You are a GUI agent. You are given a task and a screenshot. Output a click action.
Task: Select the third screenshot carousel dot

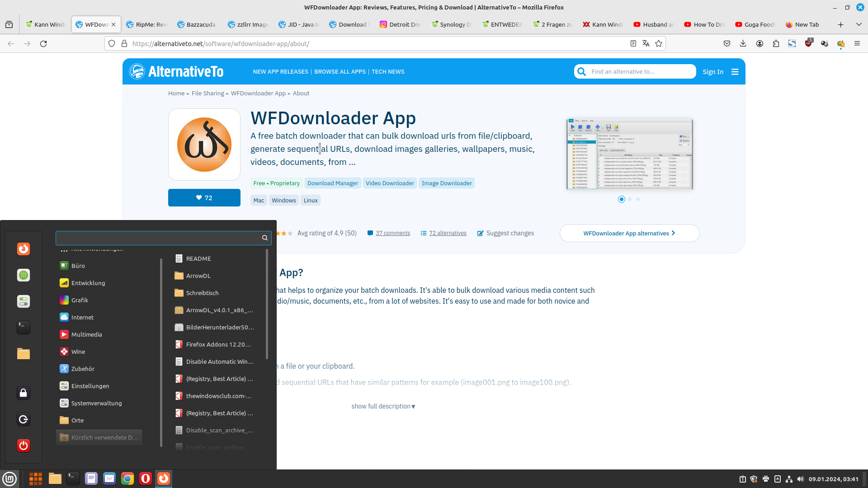click(x=638, y=199)
